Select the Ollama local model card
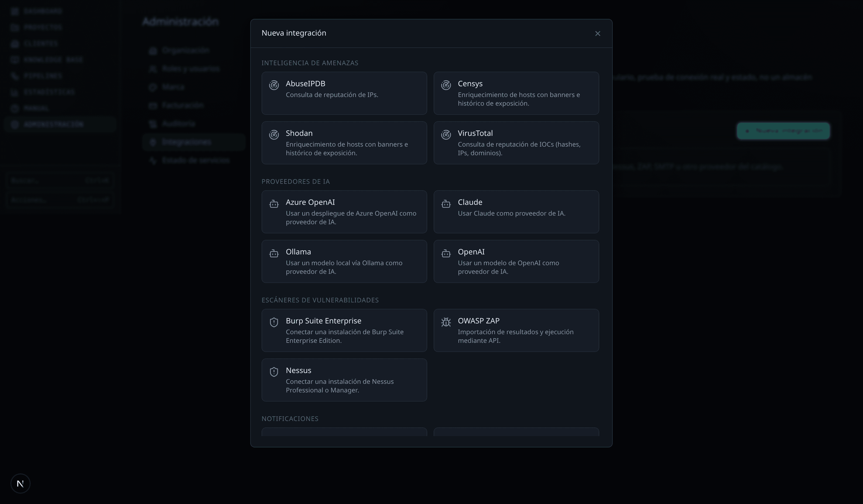The image size is (863, 504). [x=344, y=261]
